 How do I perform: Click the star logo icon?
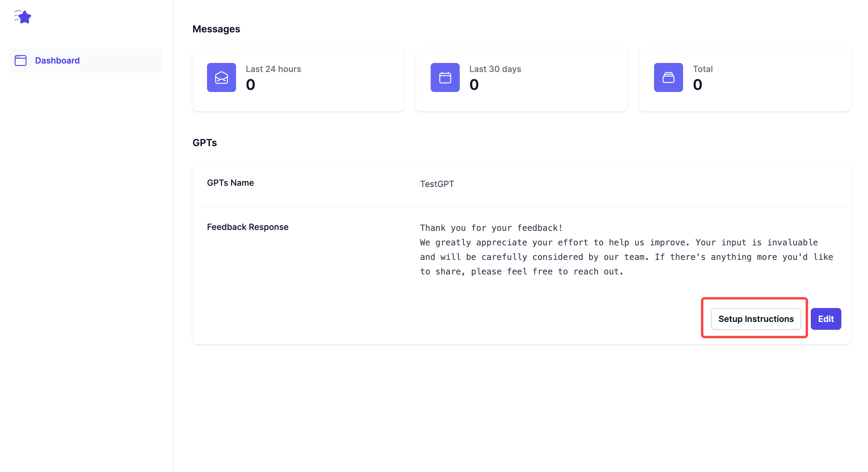pos(23,17)
